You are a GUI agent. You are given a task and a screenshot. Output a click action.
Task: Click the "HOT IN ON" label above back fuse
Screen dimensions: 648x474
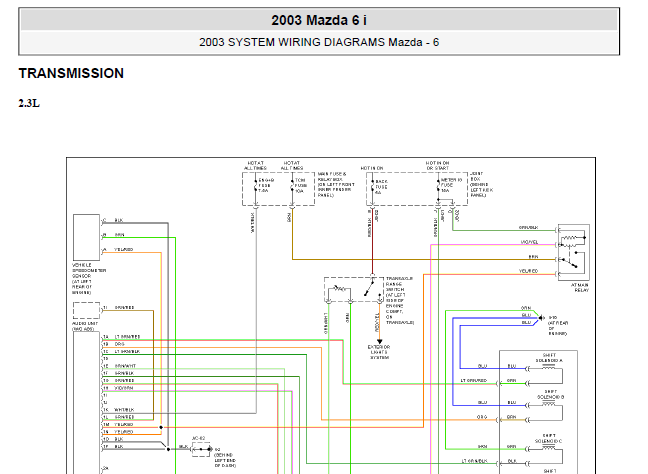coord(372,168)
